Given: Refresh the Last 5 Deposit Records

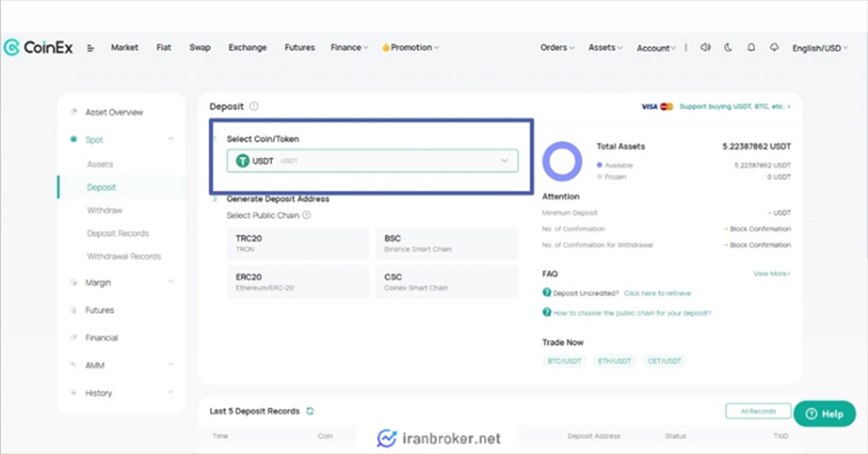Looking at the screenshot, I should point(310,411).
